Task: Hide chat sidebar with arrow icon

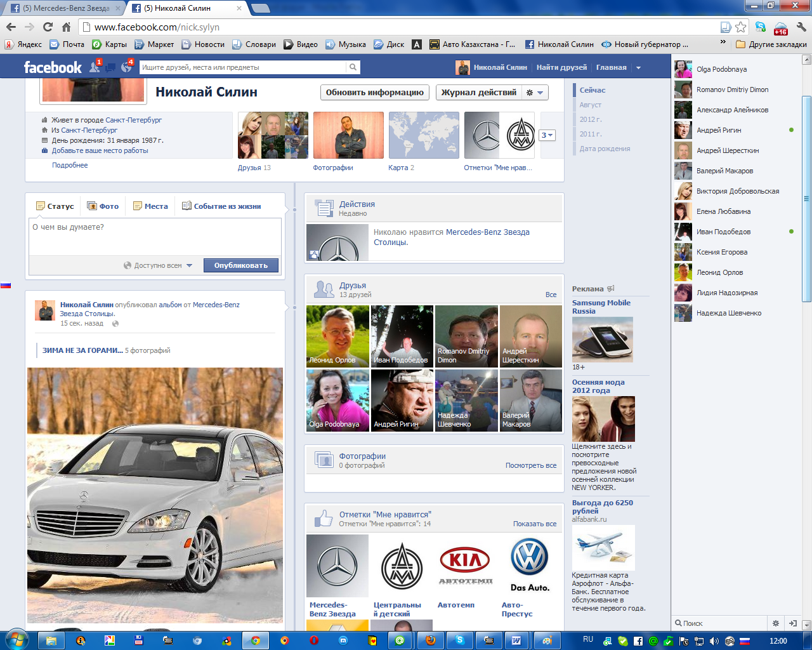Action: 792,623
